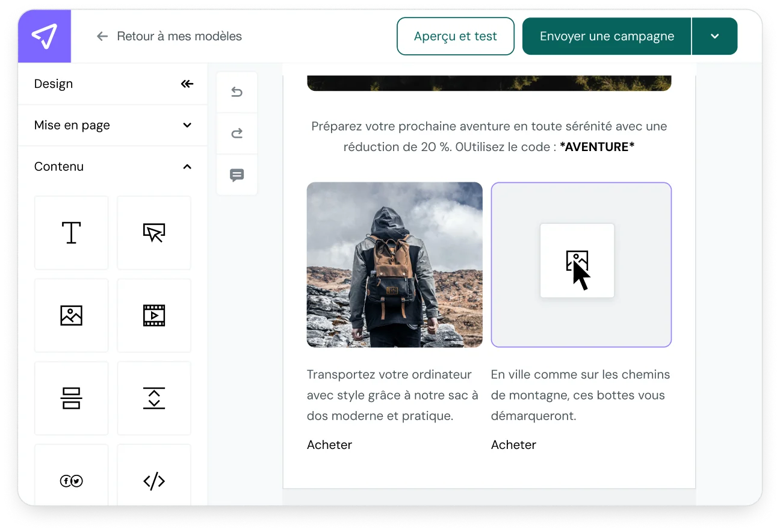Click the promo text with code AVENTURE
Viewport: 780px width, 532px height.
pos(489,137)
